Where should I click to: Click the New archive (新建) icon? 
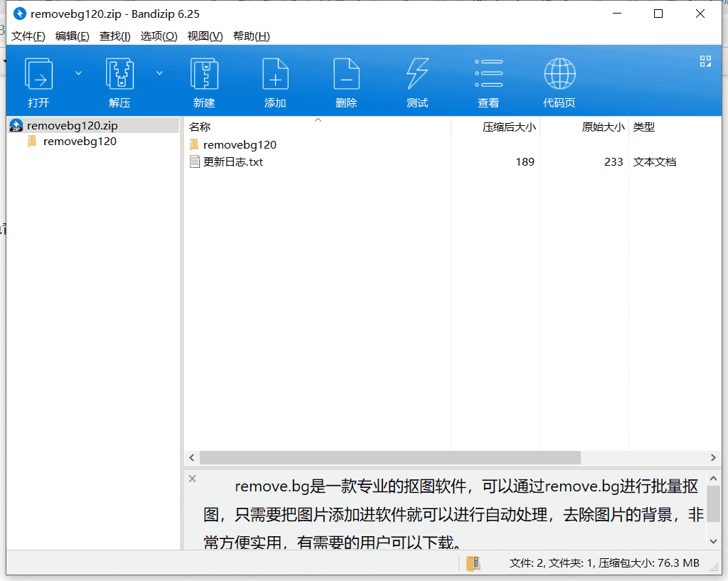tap(204, 74)
